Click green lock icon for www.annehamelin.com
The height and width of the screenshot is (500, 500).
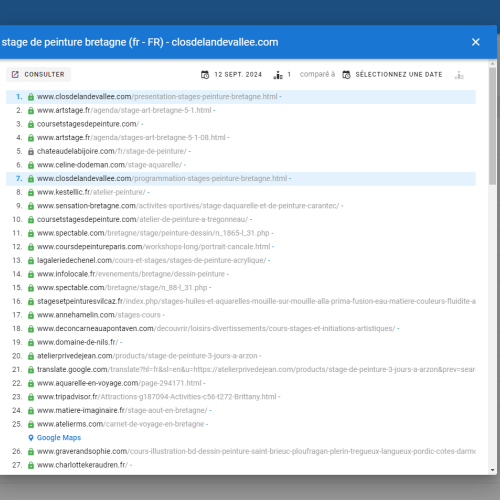(31, 315)
